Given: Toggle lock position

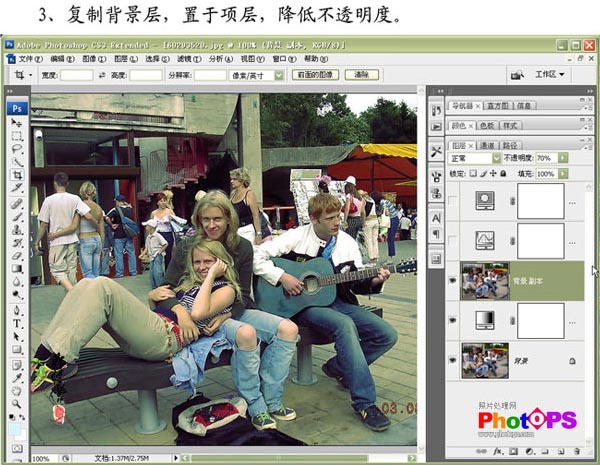Looking at the screenshot, I should coord(493,173).
